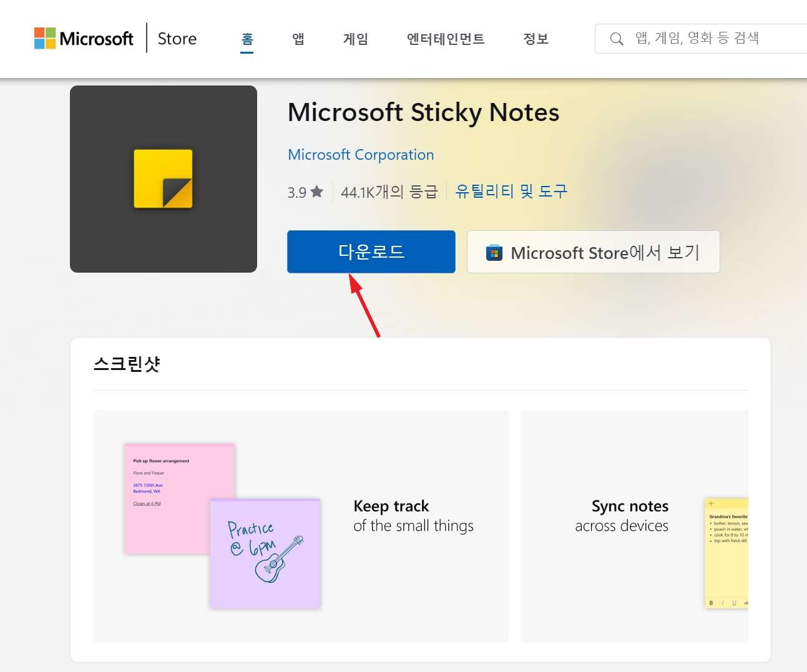This screenshot has width=807, height=672.
Task: Click the Sticky Notes app icon tile
Action: coord(164,179)
